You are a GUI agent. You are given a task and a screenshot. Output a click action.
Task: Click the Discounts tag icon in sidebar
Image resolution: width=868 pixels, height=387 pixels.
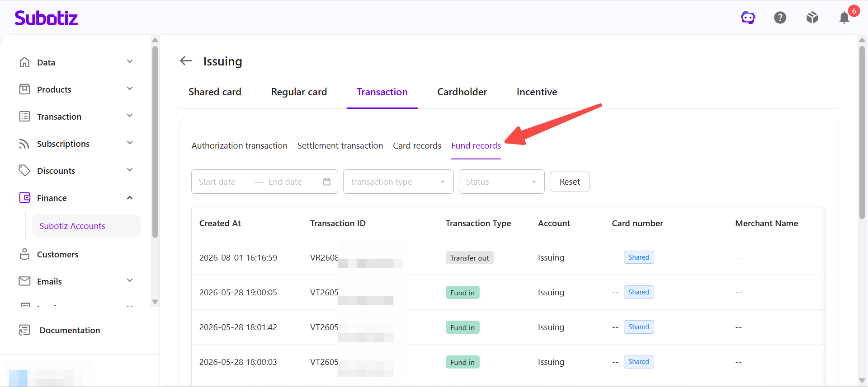(24, 171)
